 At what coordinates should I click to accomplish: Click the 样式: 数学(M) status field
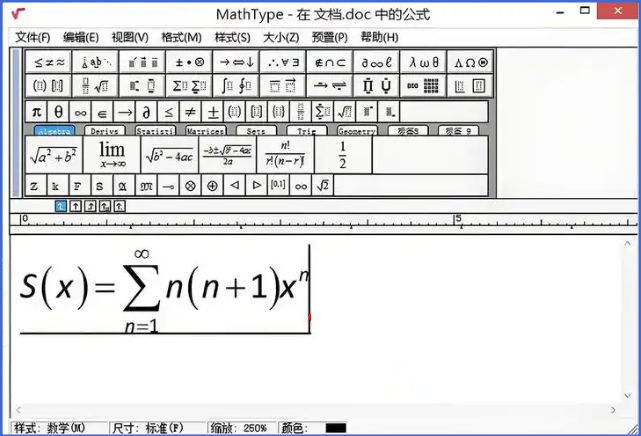[x=59, y=428]
